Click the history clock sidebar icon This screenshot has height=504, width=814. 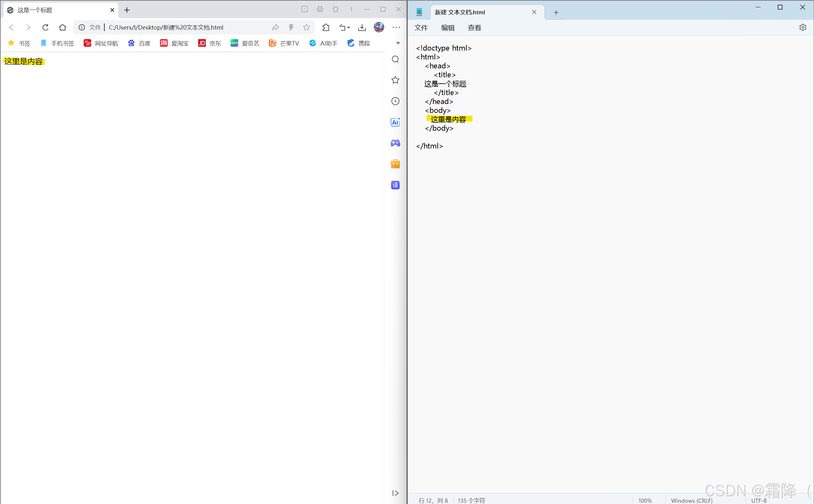coord(395,101)
